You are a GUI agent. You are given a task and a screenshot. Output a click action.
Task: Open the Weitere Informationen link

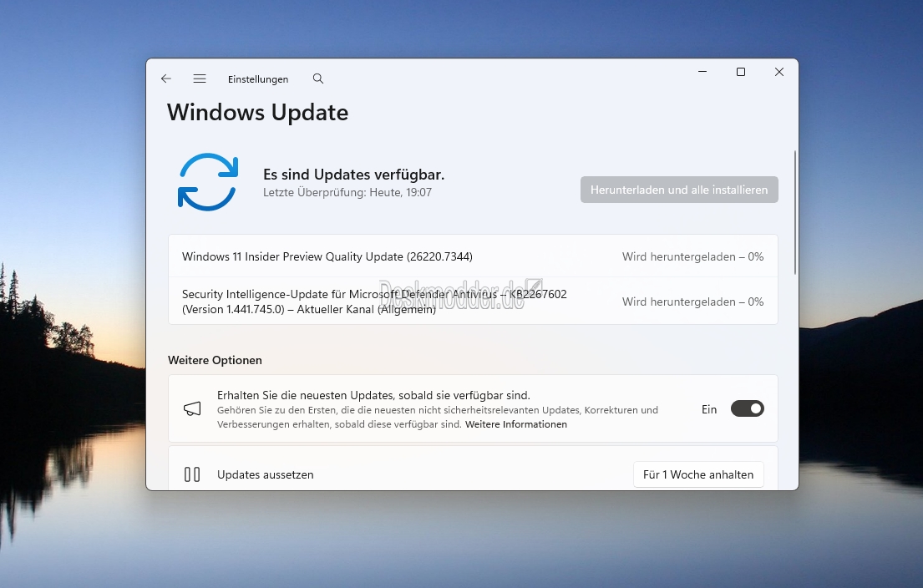point(516,424)
